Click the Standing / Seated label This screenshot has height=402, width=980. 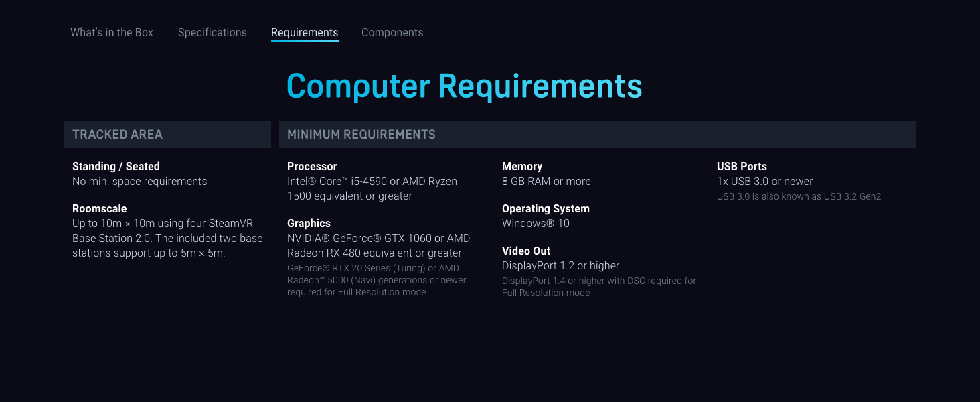pos(116,166)
